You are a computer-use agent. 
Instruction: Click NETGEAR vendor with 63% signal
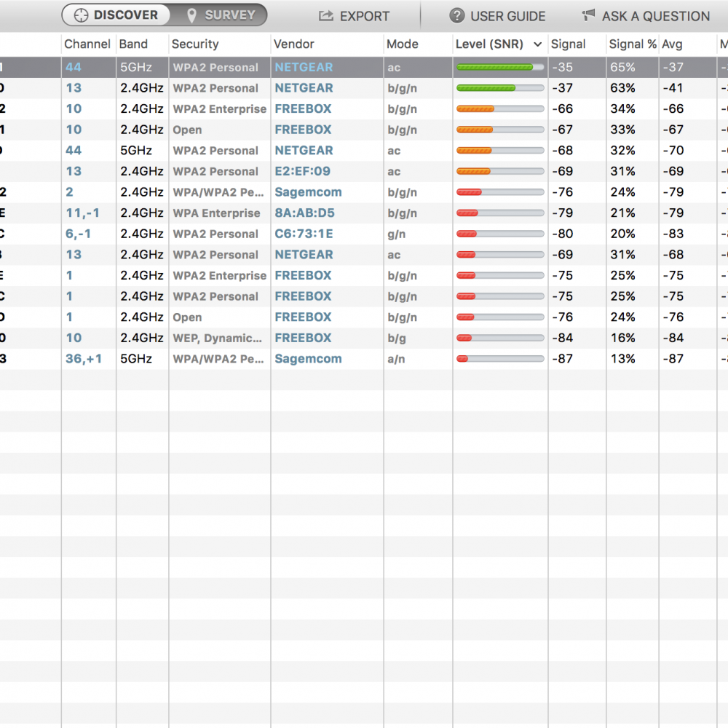(x=304, y=88)
